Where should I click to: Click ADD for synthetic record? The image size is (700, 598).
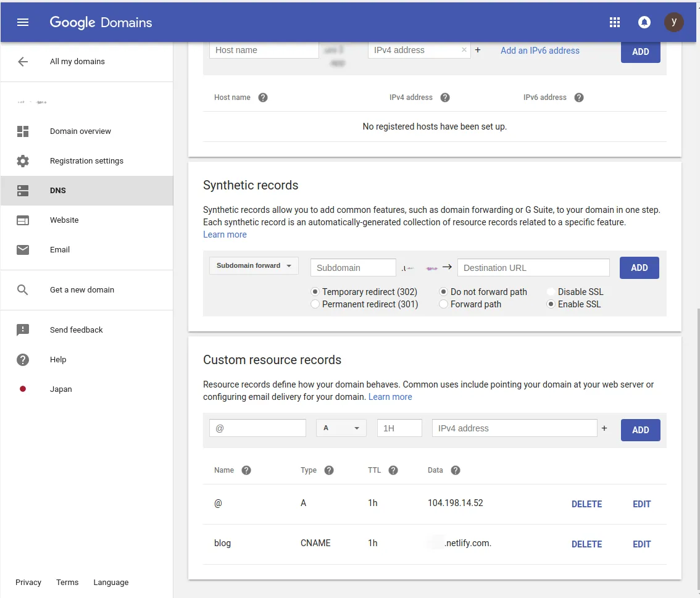tap(640, 268)
